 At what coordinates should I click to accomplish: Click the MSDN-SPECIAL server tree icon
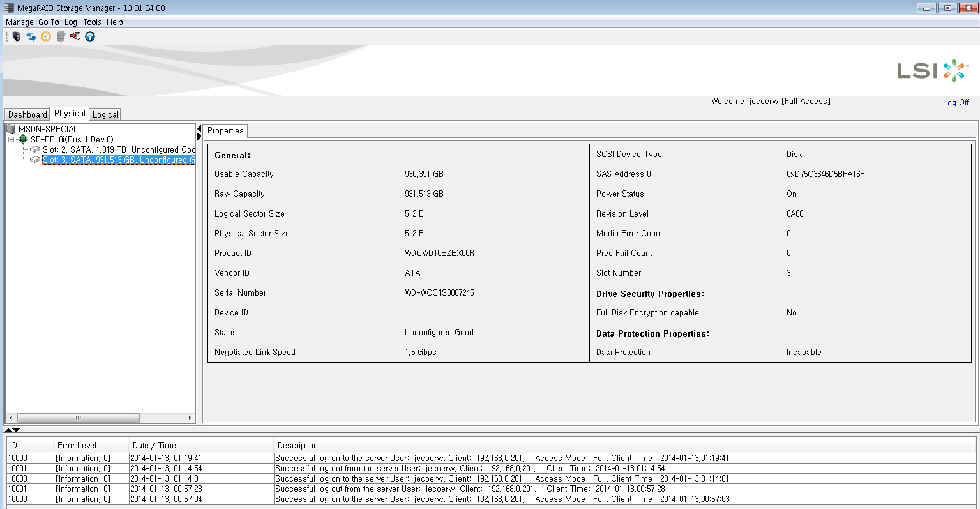click(x=11, y=129)
